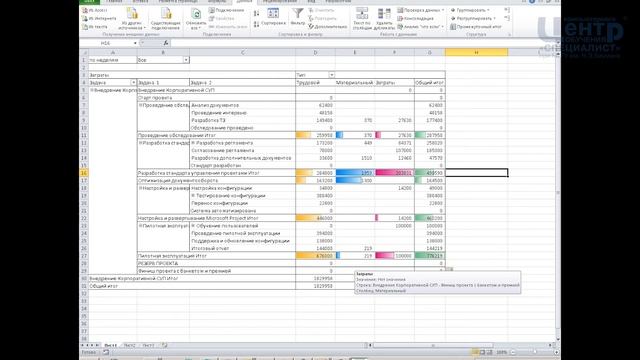Select the 'Трудовой' column header cell
640x360 pixels.
coord(315,82)
